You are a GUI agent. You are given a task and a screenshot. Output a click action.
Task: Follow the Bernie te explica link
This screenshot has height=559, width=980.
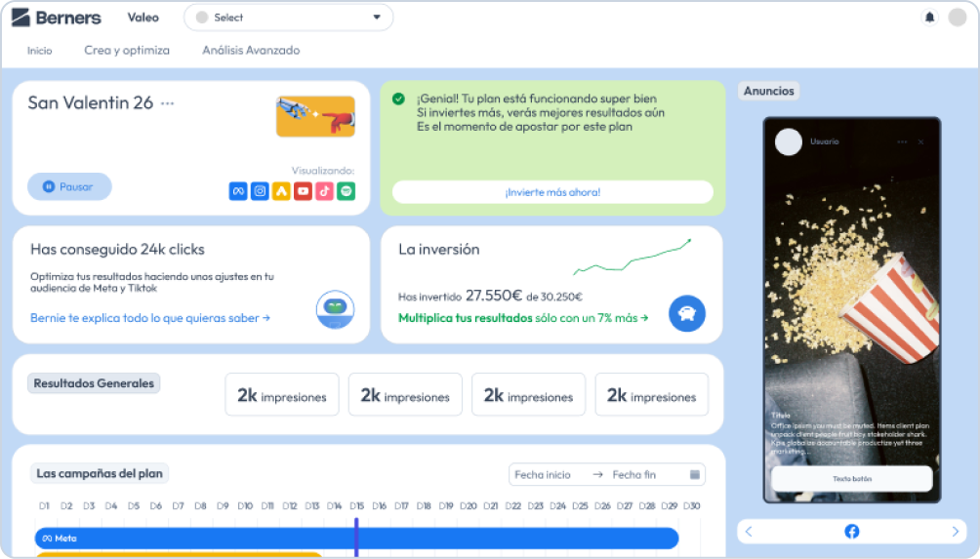[x=150, y=318]
